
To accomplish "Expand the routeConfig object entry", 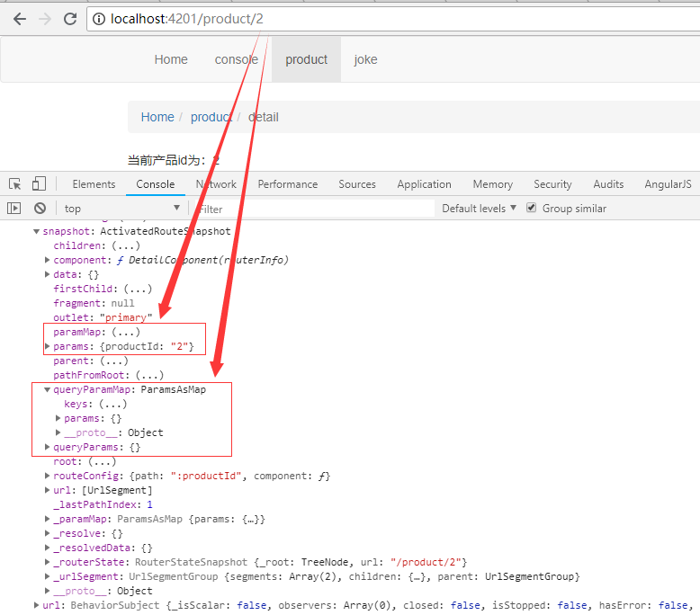I will (x=47, y=476).
